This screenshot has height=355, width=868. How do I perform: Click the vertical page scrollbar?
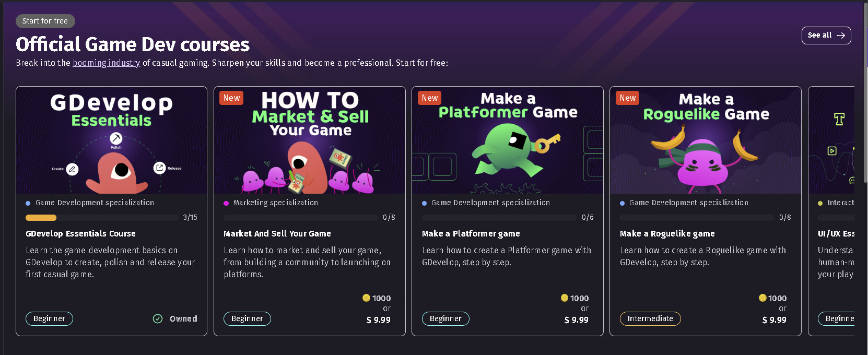coord(865,94)
